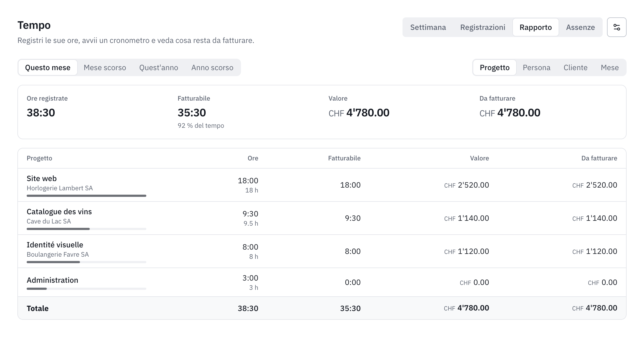The image size is (644, 348).
Task: Click Administration billable 0:00 cell
Action: click(x=353, y=282)
